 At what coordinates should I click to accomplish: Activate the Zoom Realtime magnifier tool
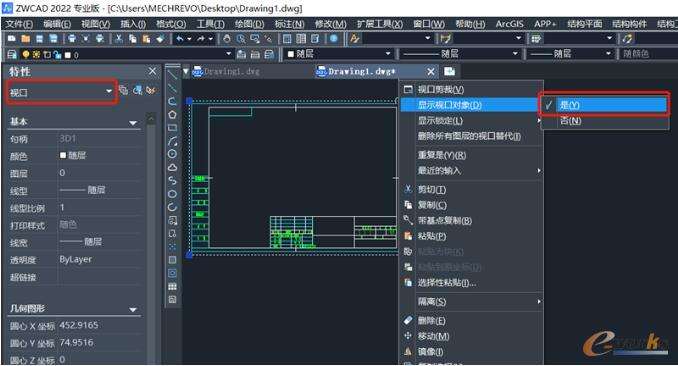(x=241, y=39)
